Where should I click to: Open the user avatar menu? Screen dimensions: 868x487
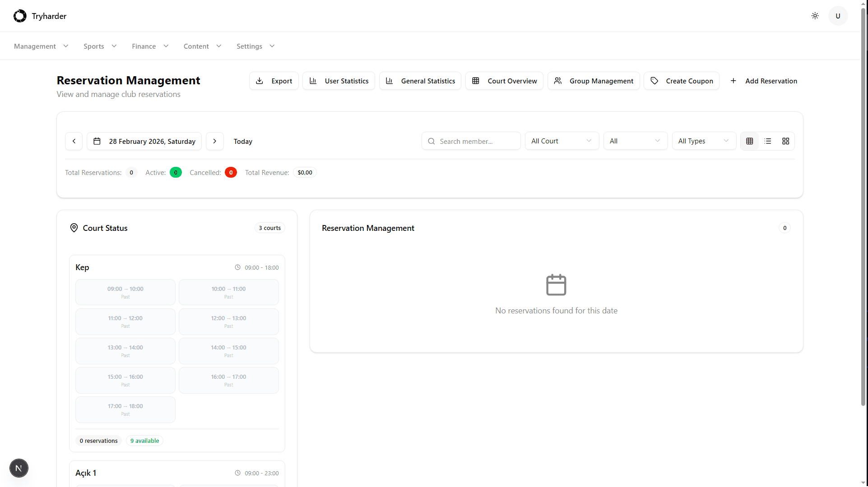coord(838,16)
